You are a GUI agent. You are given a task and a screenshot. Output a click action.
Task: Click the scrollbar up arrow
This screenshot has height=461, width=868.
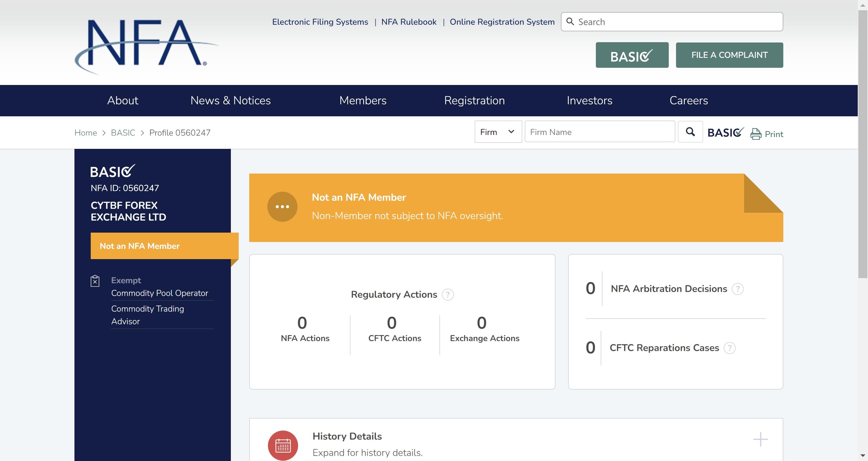(x=863, y=5)
